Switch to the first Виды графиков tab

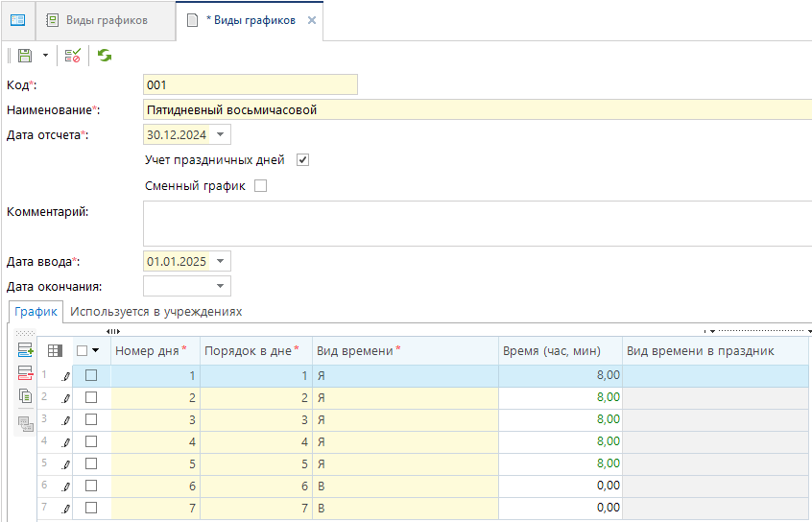pos(106,20)
